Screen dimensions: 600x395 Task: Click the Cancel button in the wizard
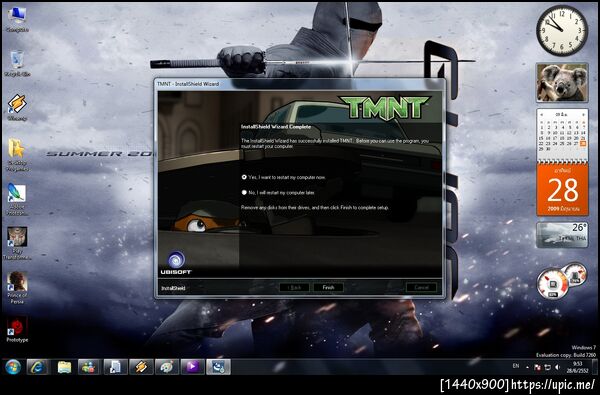coord(421,287)
